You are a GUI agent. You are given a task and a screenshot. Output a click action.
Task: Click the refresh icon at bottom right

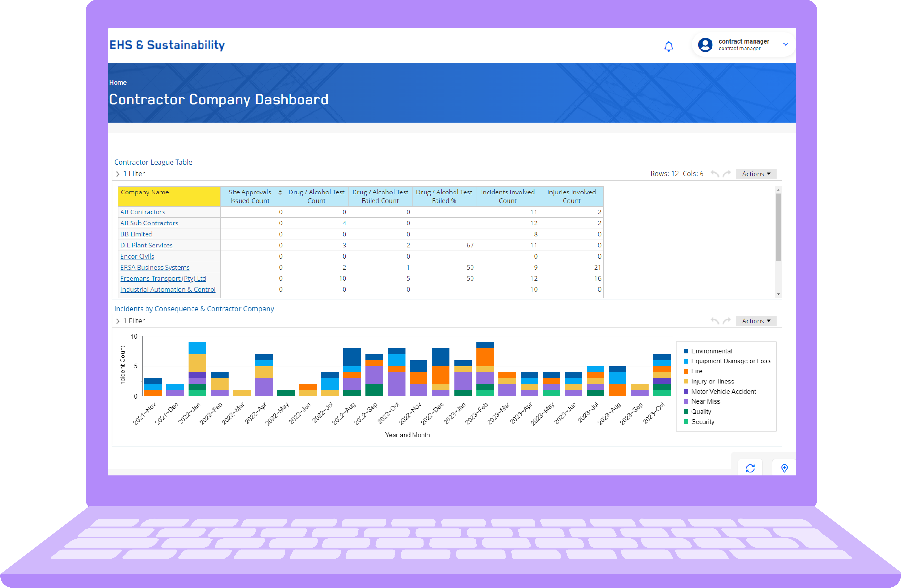750,468
